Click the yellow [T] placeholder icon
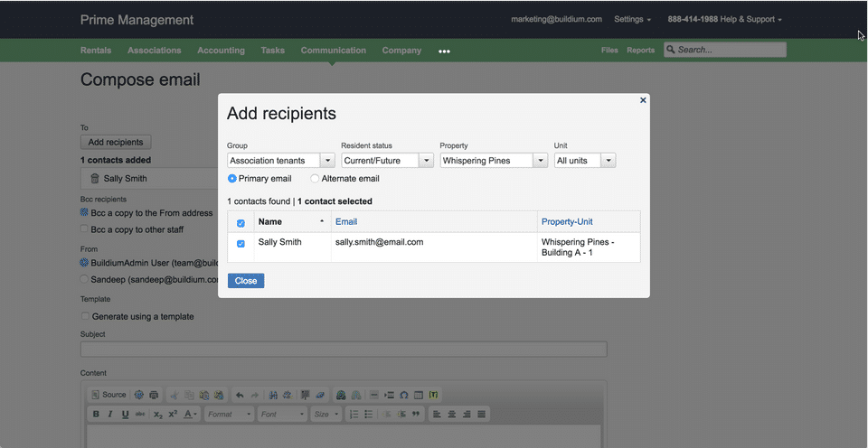This screenshot has width=868, height=448. [433, 395]
